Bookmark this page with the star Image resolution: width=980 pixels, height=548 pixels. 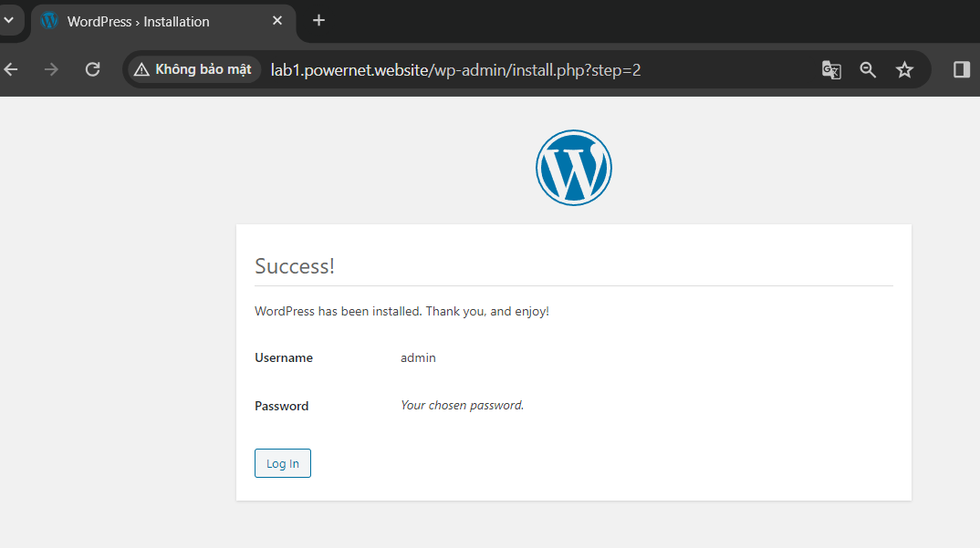tap(904, 69)
